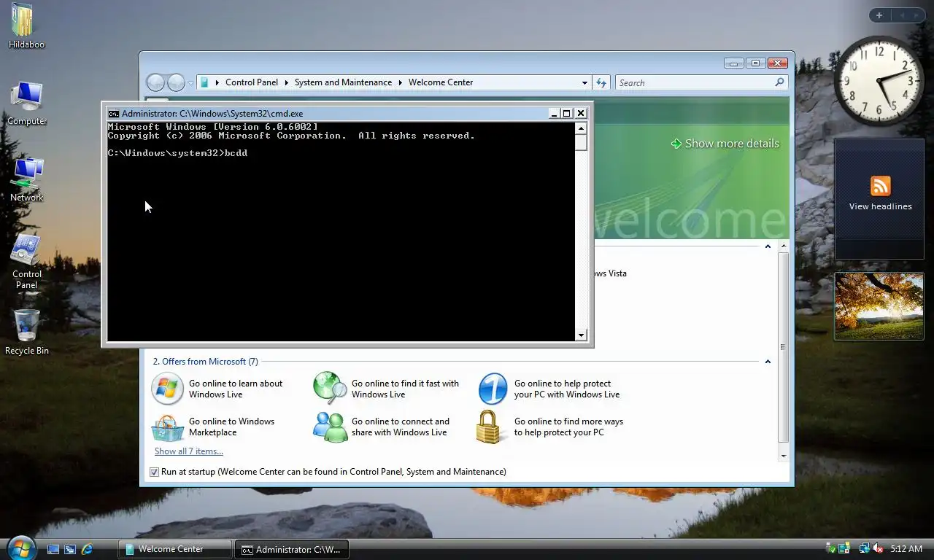Click the search magnifier icon
Screen dimensions: 934x560
point(779,82)
